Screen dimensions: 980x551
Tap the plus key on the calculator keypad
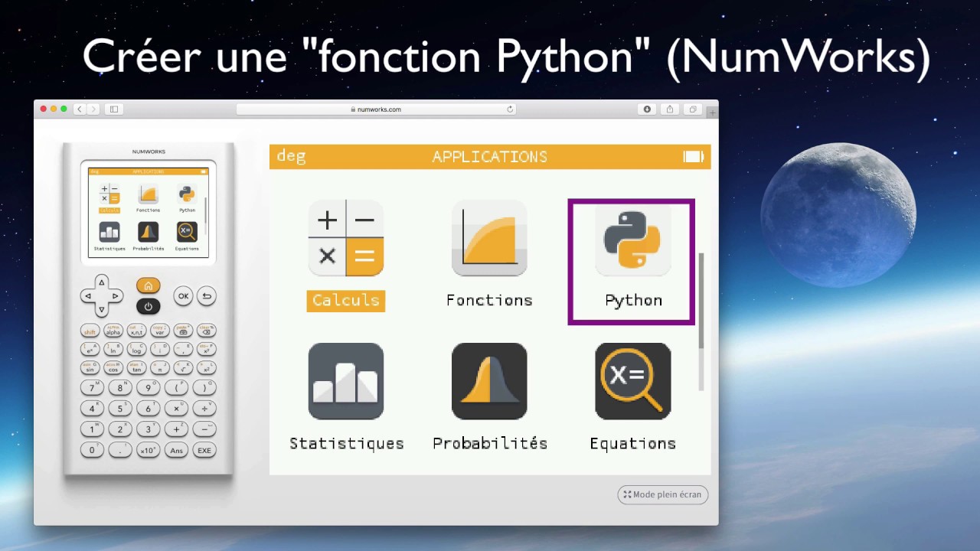(176, 429)
